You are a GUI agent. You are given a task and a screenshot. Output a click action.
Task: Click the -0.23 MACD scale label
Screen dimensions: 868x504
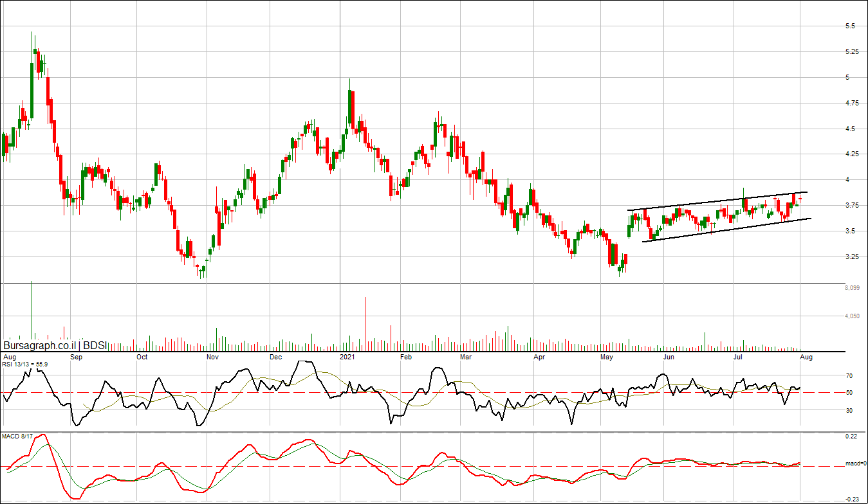[851, 499]
